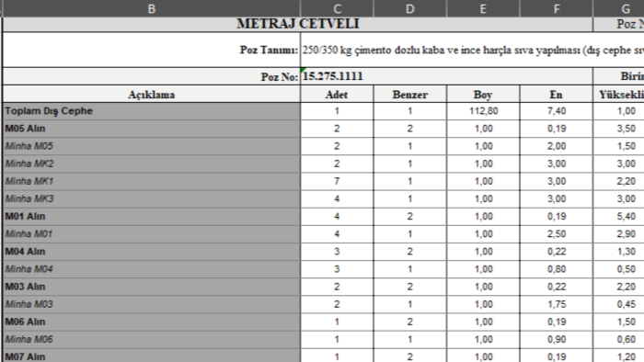The width and height of the screenshot is (644, 362).
Task: Select the M06 Alın row label
Action: coord(152,322)
